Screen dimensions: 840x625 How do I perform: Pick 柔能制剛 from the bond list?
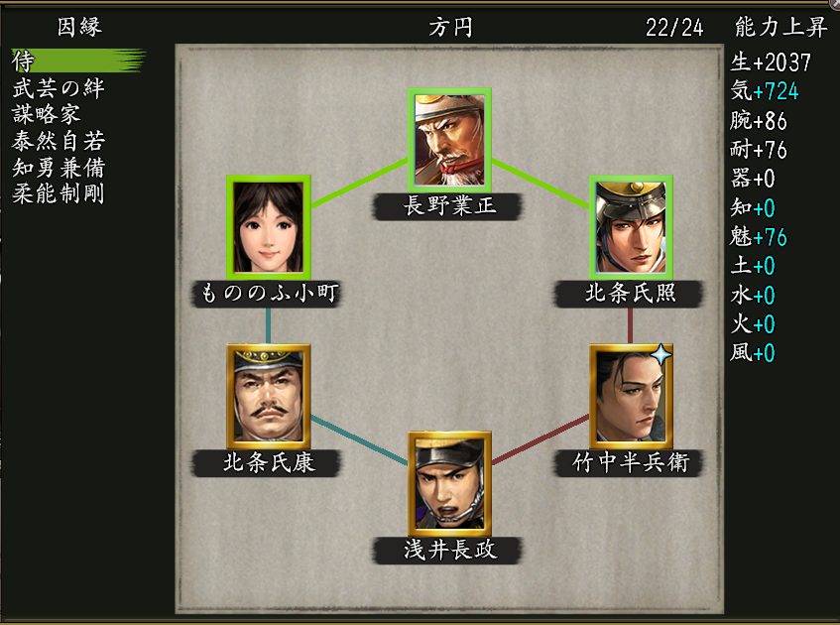pos(59,193)
